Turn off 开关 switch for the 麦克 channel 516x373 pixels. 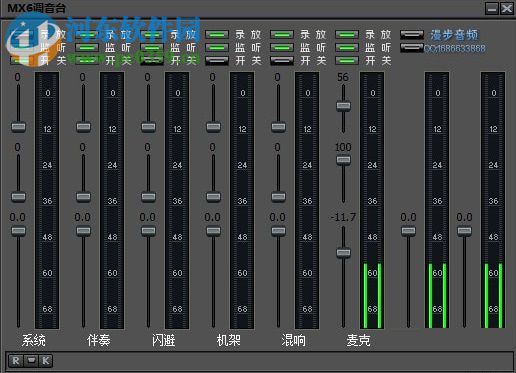[347, 60]
